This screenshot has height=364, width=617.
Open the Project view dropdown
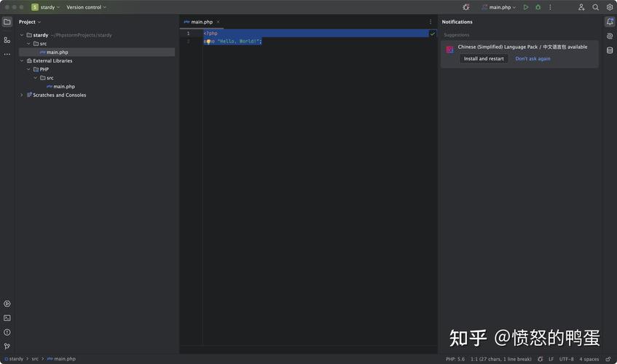30,22
